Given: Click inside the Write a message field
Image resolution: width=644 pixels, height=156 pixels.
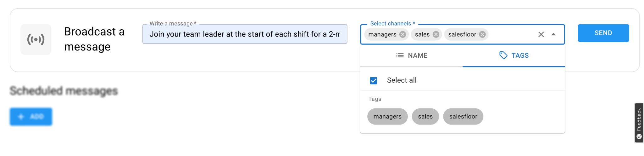Looking at the screenshot, I should pos(244,34).
